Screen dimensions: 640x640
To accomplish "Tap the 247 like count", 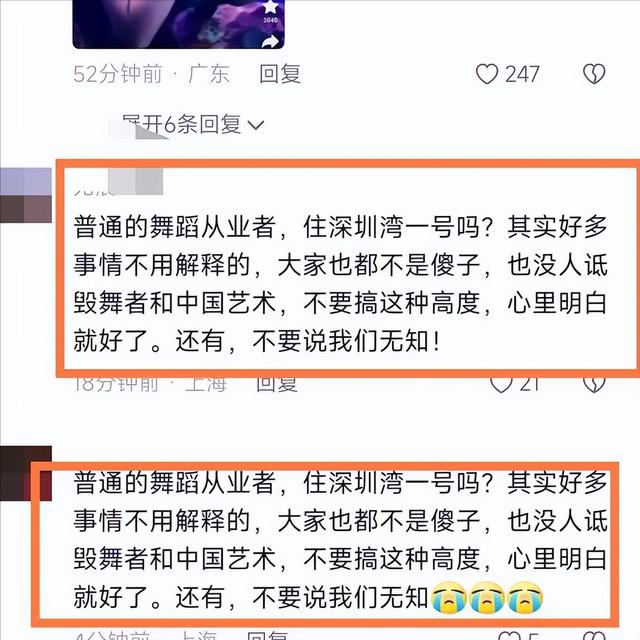I will 522,74.
